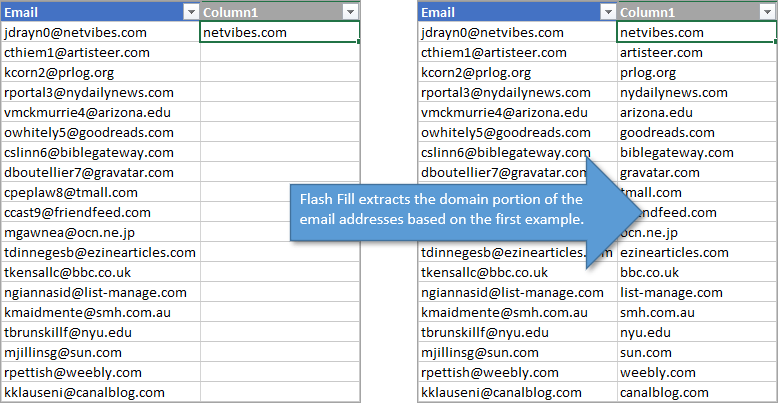Select jdrayn0@netvibes.com in the left table
778x403 pixels.
(x=76, y=32)
